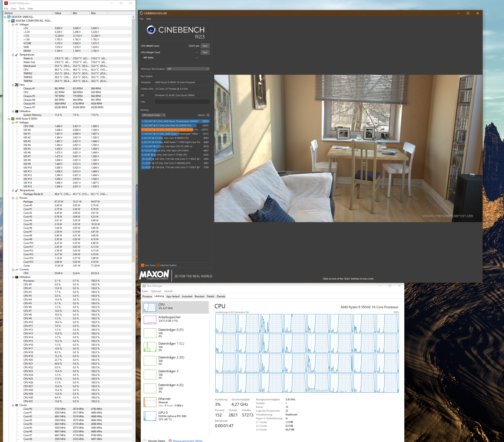Select the Datenträger 2 (D:) thumbnail
Viewport: 504px width, 442px height.
click(150, 361)
